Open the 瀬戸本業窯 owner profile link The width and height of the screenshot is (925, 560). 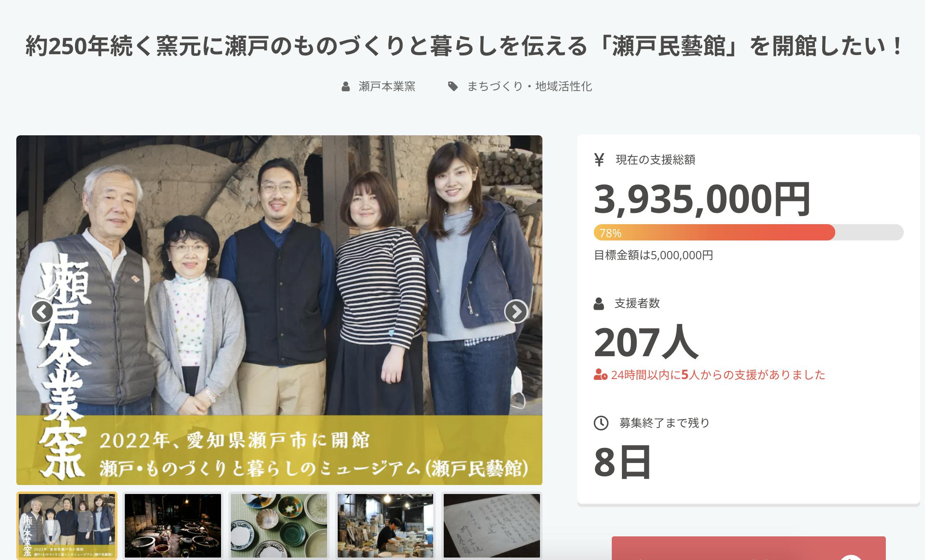point(387,86)
